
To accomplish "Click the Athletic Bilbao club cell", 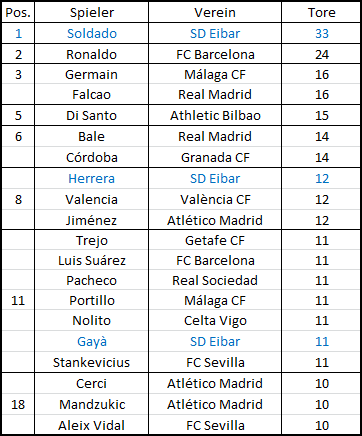I will [215, 115].
